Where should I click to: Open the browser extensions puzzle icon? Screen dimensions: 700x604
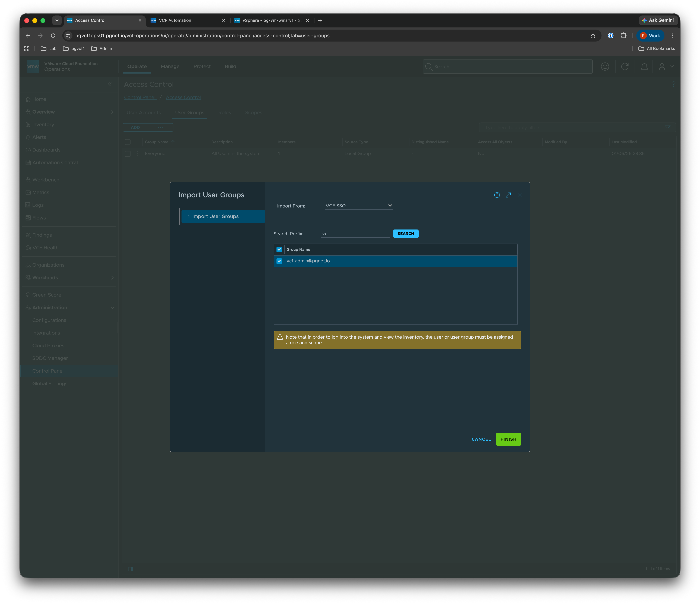pos(623,36)
